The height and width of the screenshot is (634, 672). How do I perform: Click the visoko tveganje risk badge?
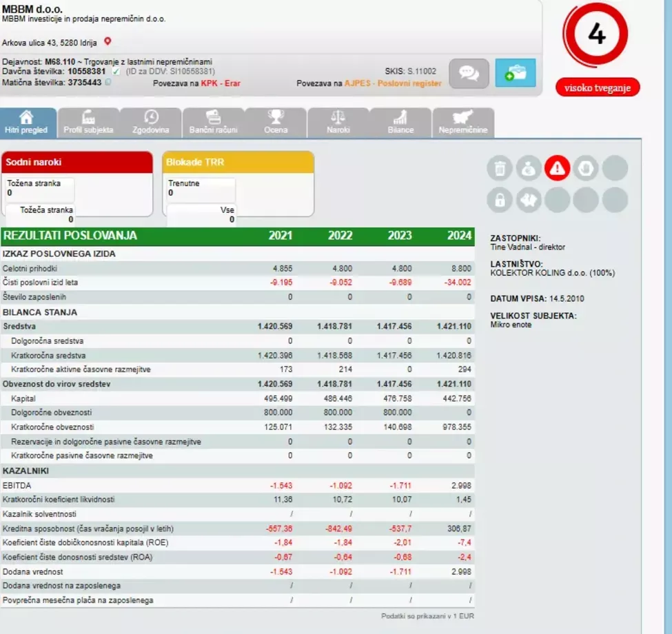point(598,88)
